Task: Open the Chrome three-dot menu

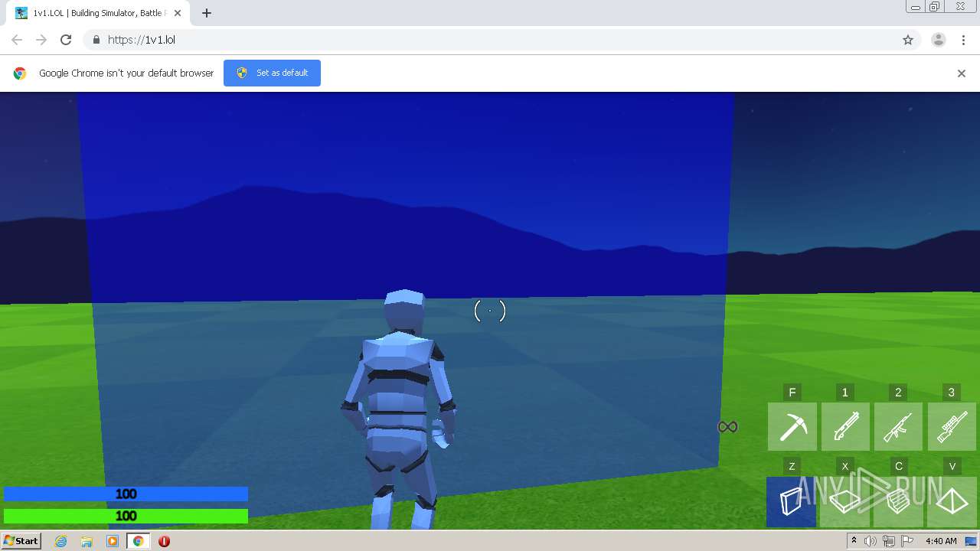Action: [x=963, y=40]
